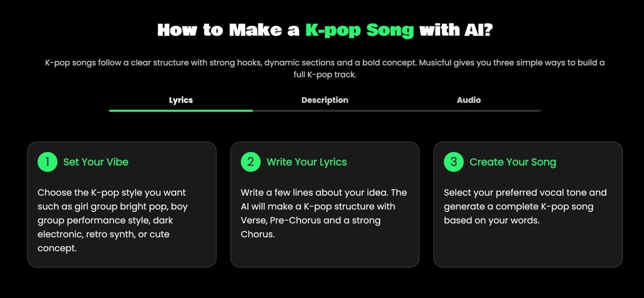The width and height of the screenshot is (644, 298).
Task: Select the Audio tab
Action: pos(468,100)
